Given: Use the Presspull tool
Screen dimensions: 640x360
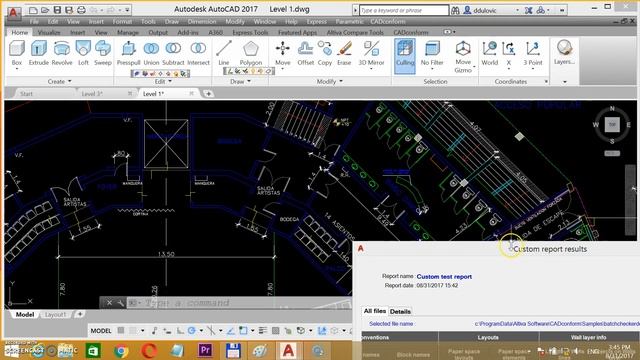Looking at the screenshot, I should [129, 53].
